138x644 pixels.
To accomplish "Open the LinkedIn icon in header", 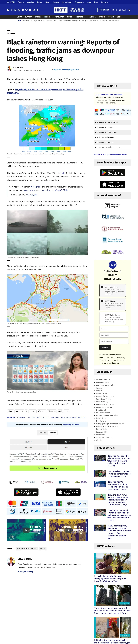I will pos(23,10).
